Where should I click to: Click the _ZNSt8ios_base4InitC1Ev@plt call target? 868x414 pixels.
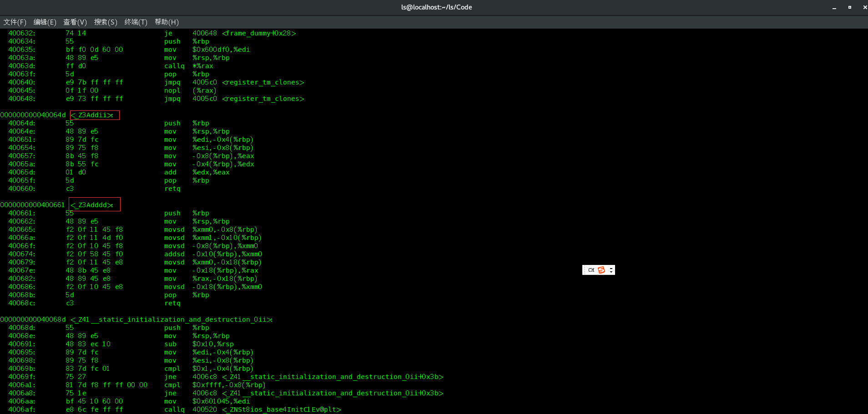pos(282,409)
